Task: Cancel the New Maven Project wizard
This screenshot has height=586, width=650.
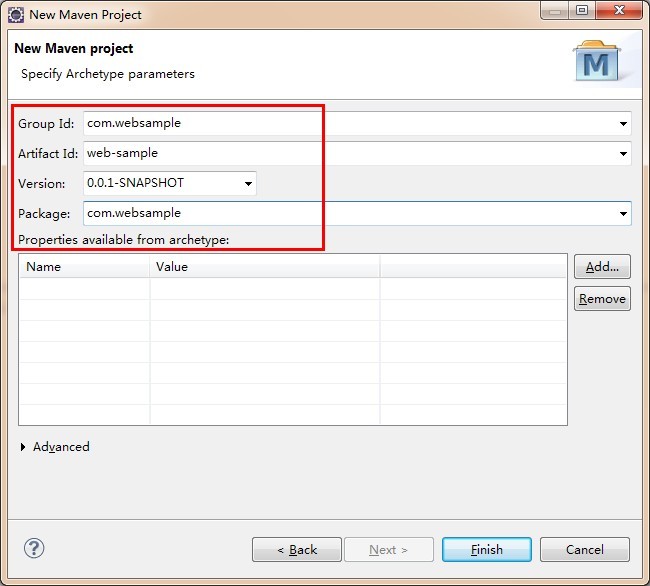Action: (x=585, y=550)
